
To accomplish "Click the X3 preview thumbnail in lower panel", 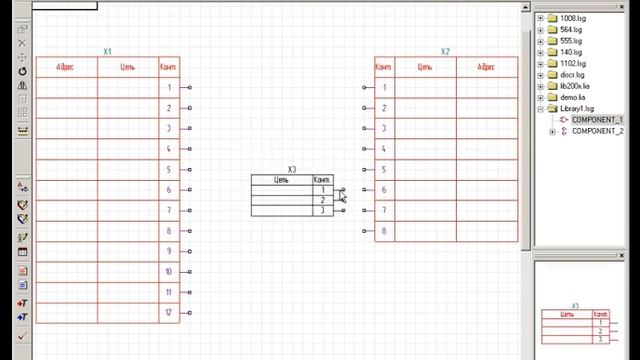I will 579,324.
